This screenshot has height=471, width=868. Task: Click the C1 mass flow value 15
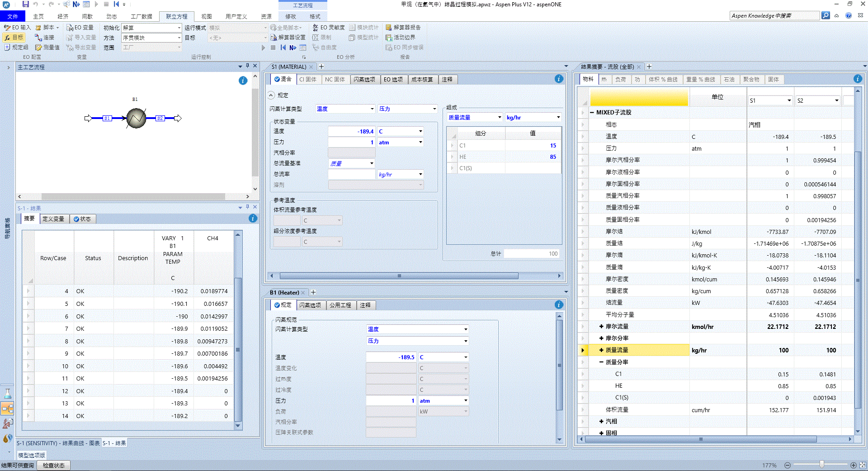pos(533,145)
